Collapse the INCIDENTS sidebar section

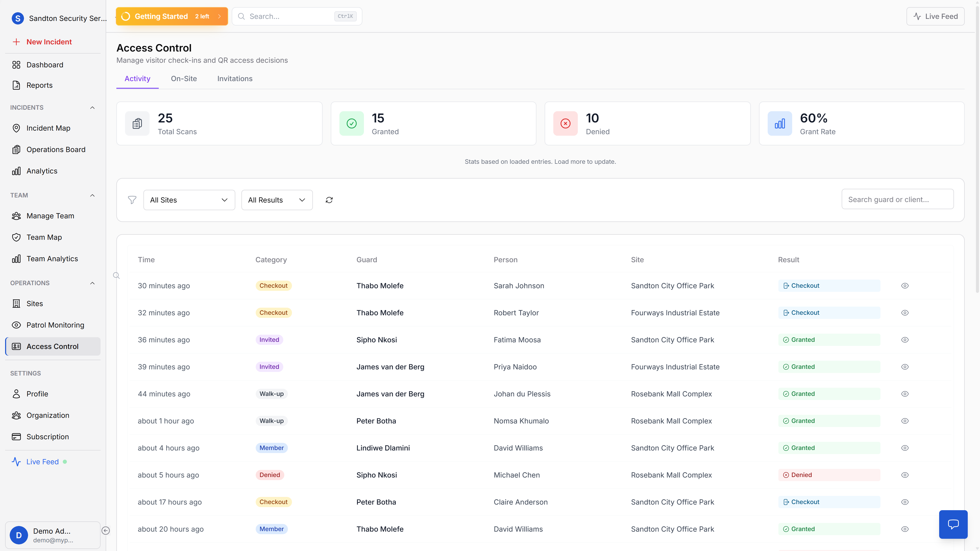click(92, 108)
